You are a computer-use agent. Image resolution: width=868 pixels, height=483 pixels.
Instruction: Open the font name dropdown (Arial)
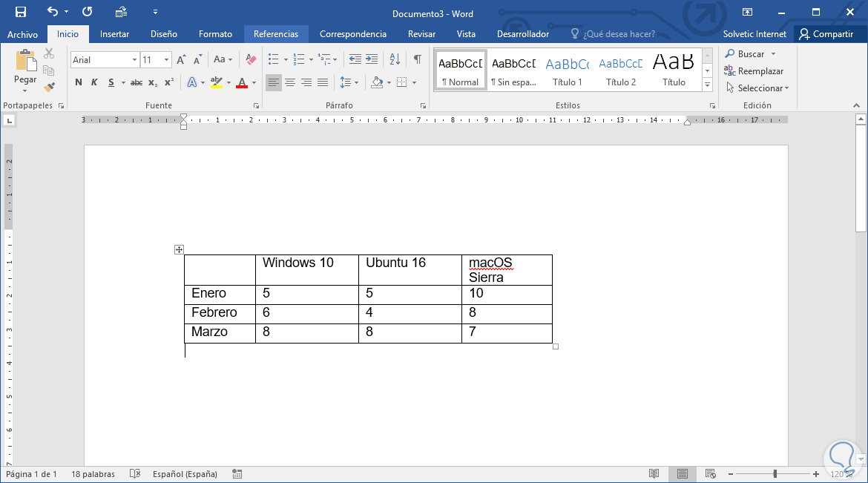134,60
